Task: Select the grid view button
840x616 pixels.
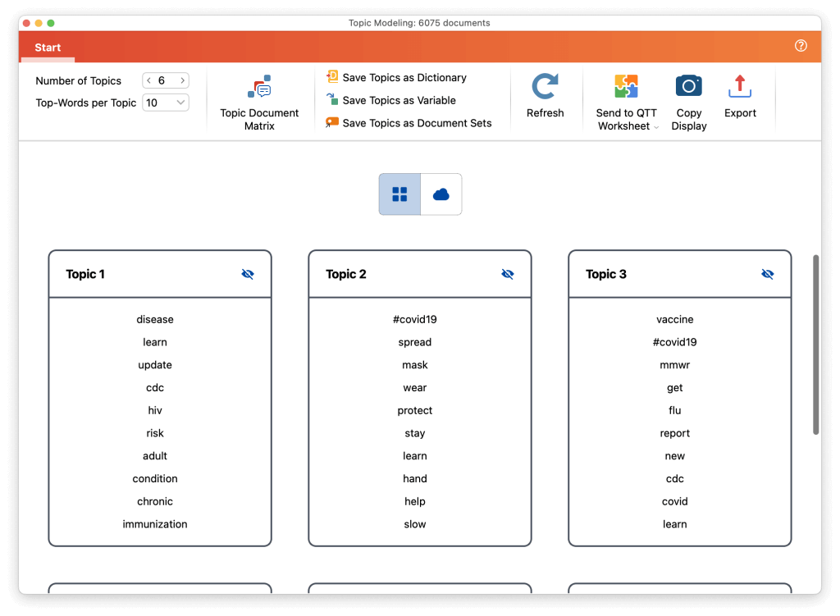Action: coord(399,194)
